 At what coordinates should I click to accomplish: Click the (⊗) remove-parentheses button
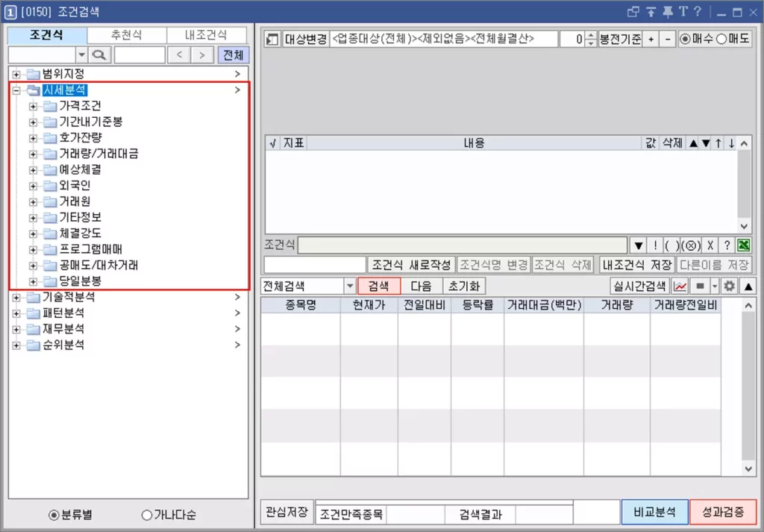pyautogui.click(x=690, y=245)
